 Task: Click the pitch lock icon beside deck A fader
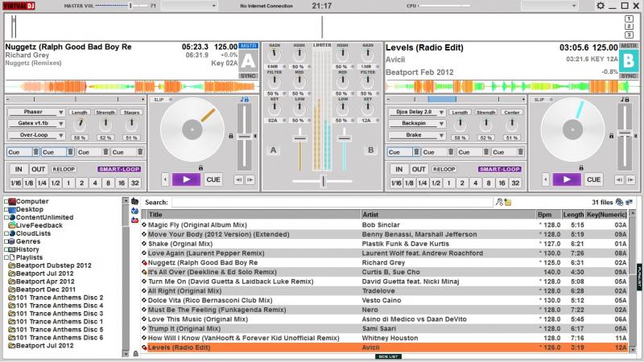tap(231, 136)
